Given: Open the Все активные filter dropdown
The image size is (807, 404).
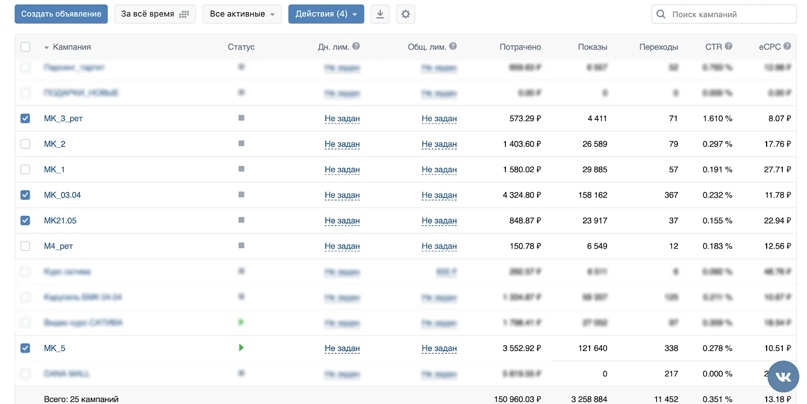Looking at the screenshot, I should [242, 14].
